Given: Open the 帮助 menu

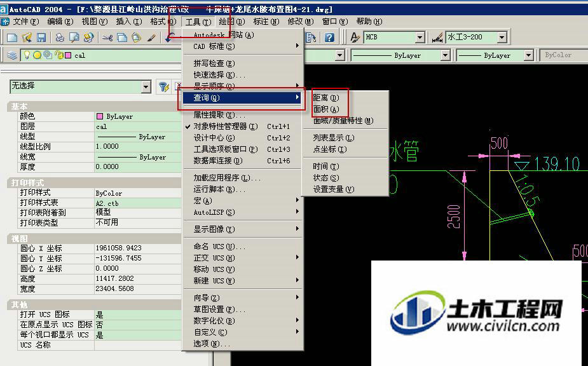Looking at the screenshot, I should (369, 22).
